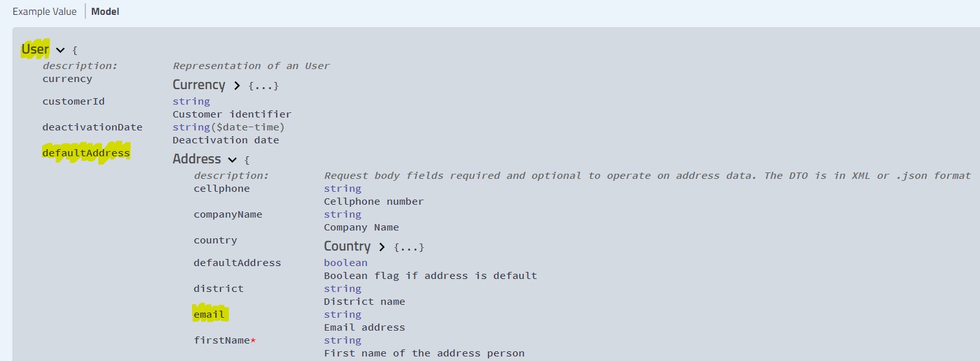Click the deactivationDate property name

[92, 127]
